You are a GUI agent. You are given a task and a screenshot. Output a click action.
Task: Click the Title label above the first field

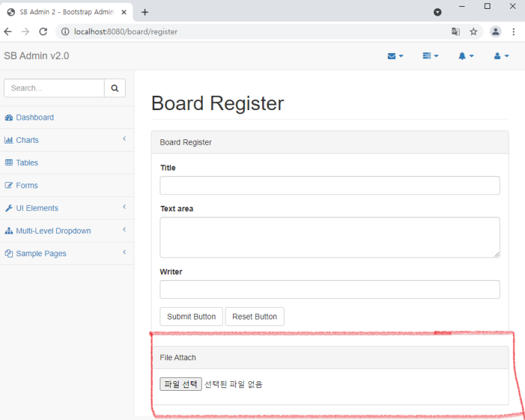168,168
